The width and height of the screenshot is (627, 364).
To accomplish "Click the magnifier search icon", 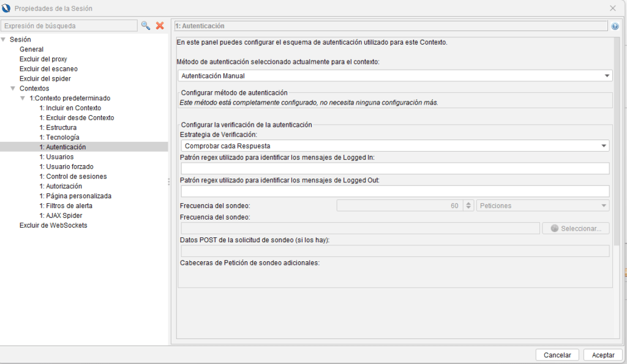I will coord(145,26).
